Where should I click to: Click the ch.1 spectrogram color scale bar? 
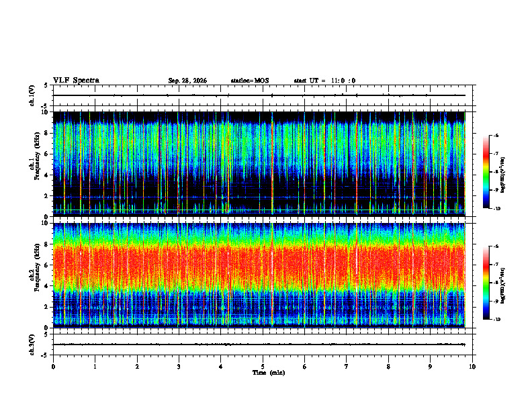pos(486,172)
